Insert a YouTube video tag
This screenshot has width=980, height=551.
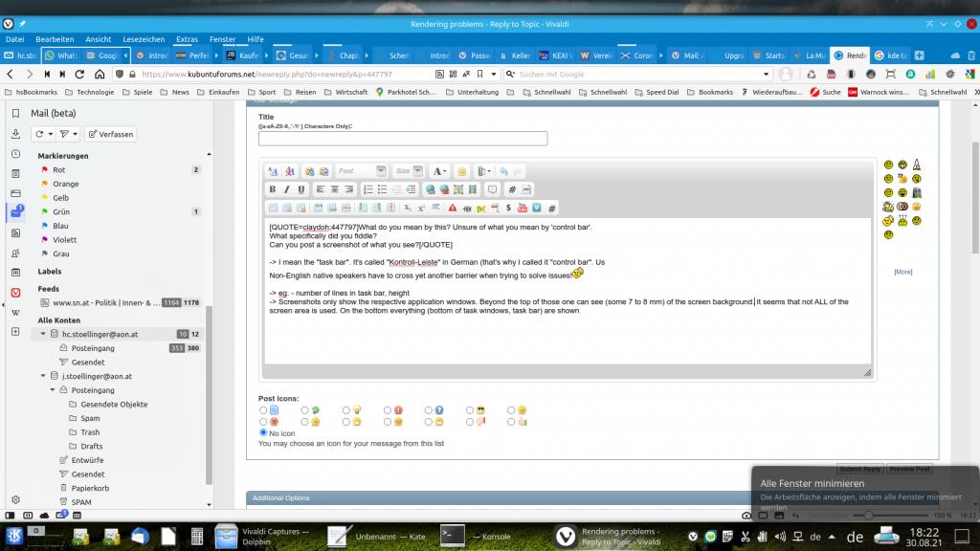[x=523, y=208]
